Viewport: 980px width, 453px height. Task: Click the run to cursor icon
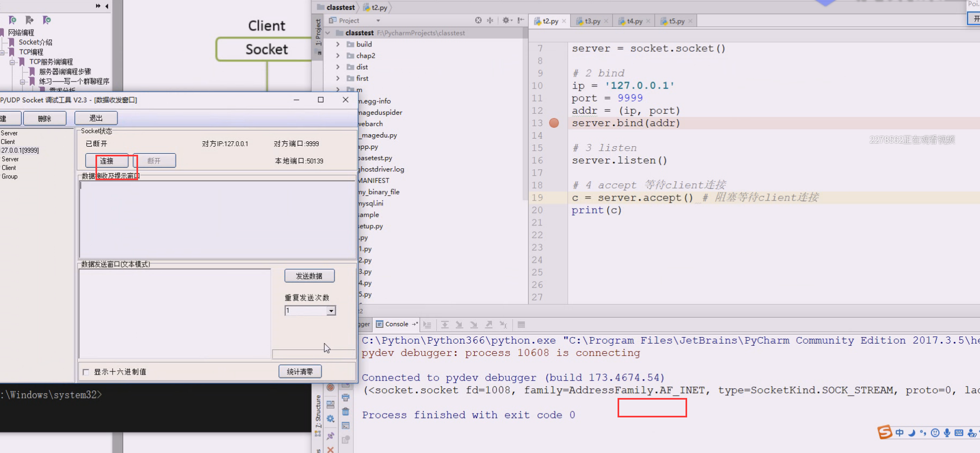point(503,325)
